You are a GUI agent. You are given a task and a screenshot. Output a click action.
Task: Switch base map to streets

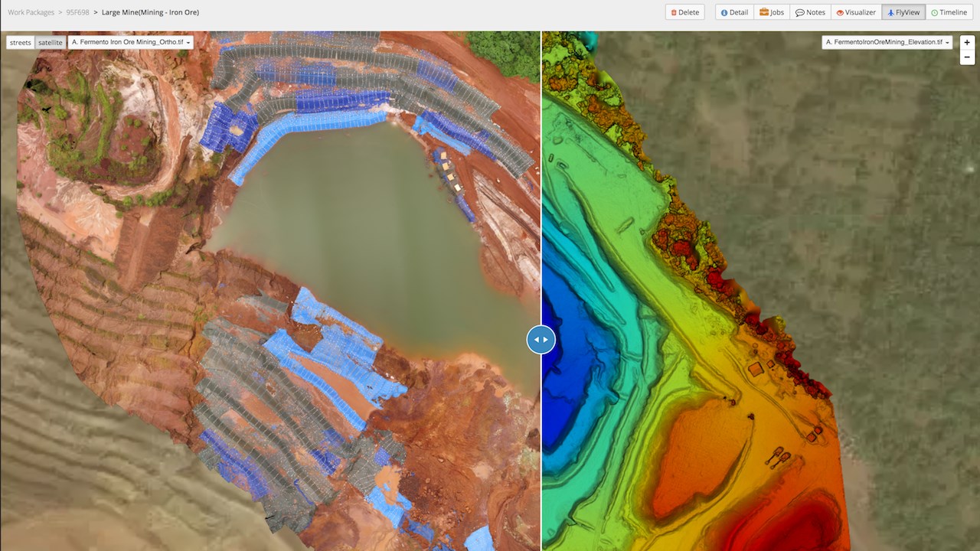point(21,43)
